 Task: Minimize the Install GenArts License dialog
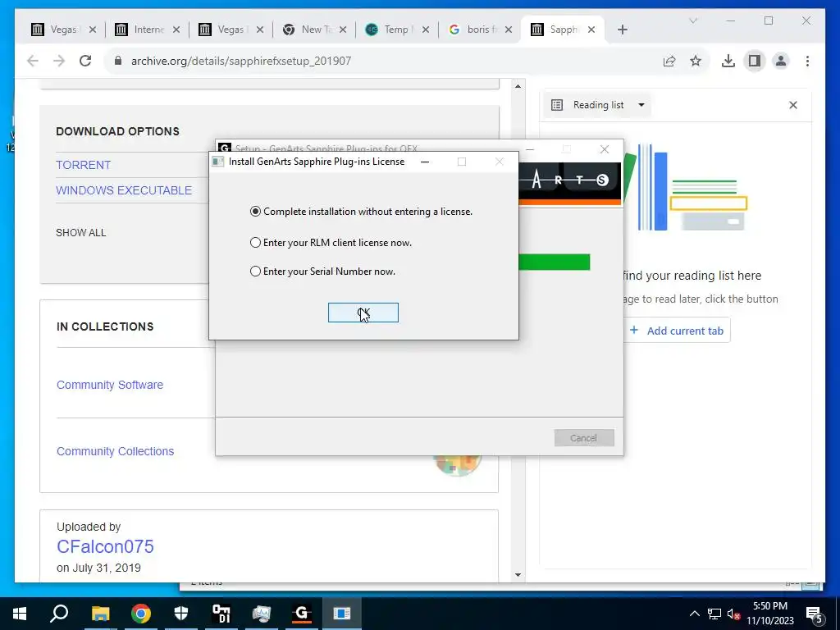point(425,162)
